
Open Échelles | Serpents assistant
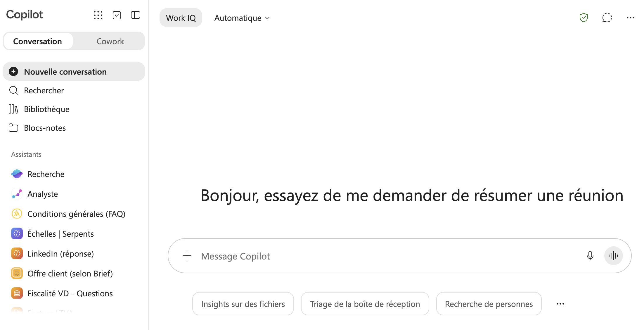[x=74, y=234]
